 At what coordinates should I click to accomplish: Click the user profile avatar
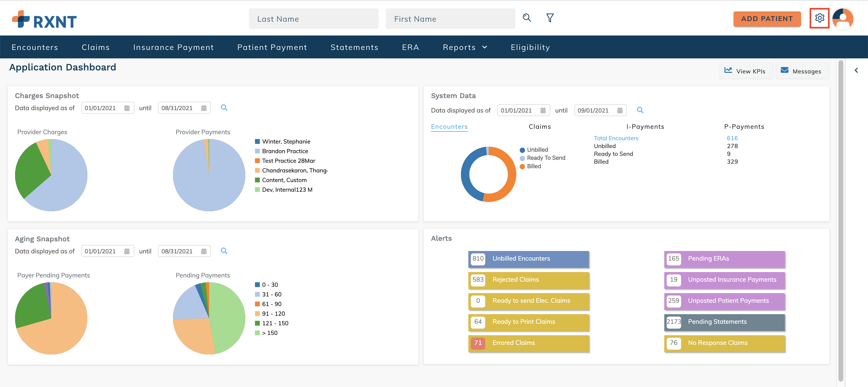[842, 19]
